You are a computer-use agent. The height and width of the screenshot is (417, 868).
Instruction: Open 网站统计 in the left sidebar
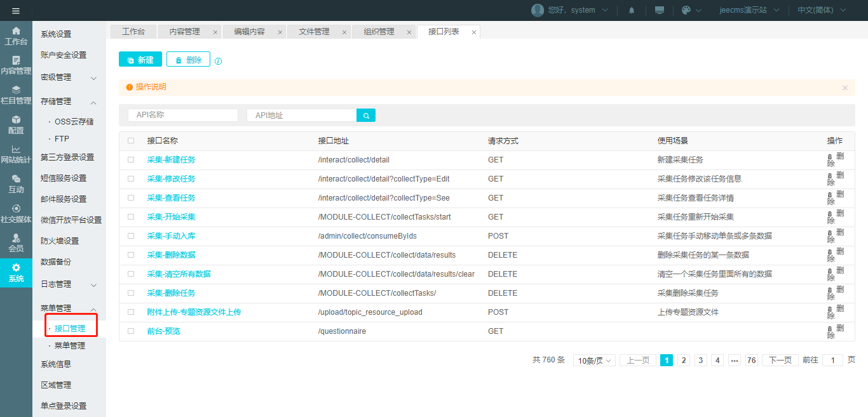(16, 154)
